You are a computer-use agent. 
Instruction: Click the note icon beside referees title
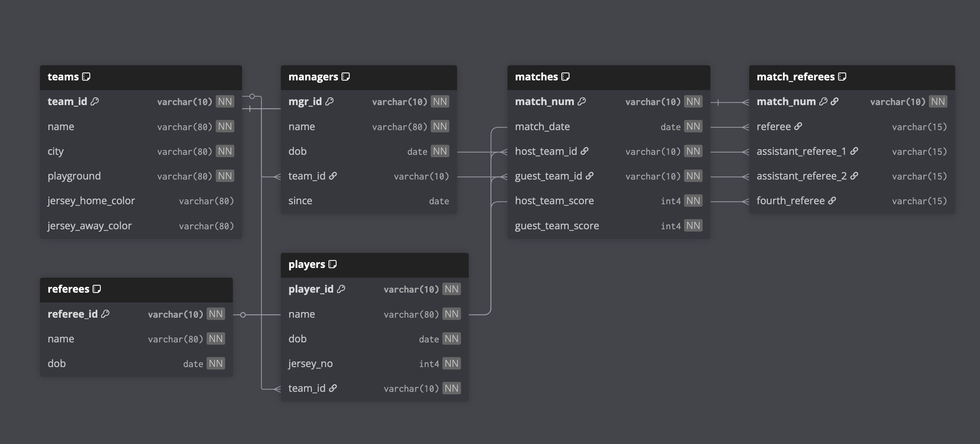(97, 289)
